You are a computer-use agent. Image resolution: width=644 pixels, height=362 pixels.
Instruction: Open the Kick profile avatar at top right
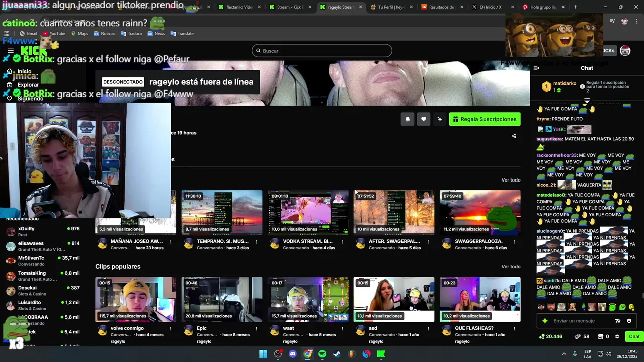click(625, 51)
